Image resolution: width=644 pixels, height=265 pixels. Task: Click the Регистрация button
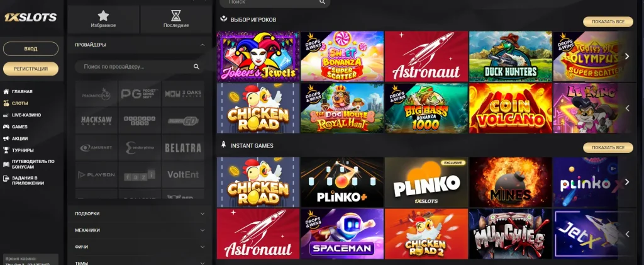pyautogui.click(x=31, y=69)
